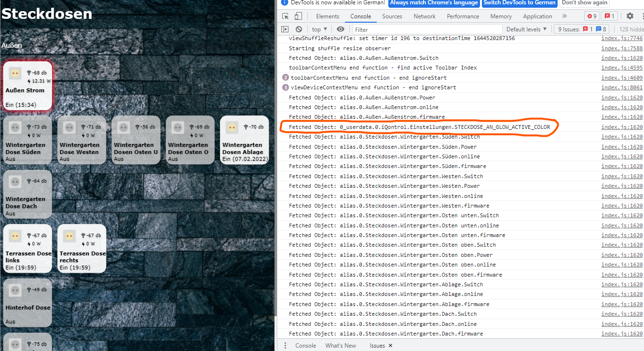
Task: Click the Wintergarten Dose Dach socket icon
Action: coord(15,182)
